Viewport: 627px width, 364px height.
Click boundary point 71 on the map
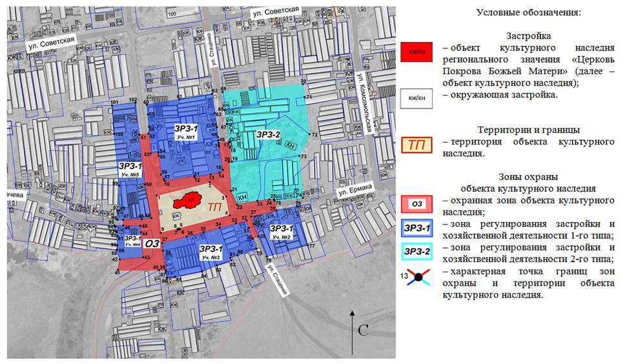305,97
